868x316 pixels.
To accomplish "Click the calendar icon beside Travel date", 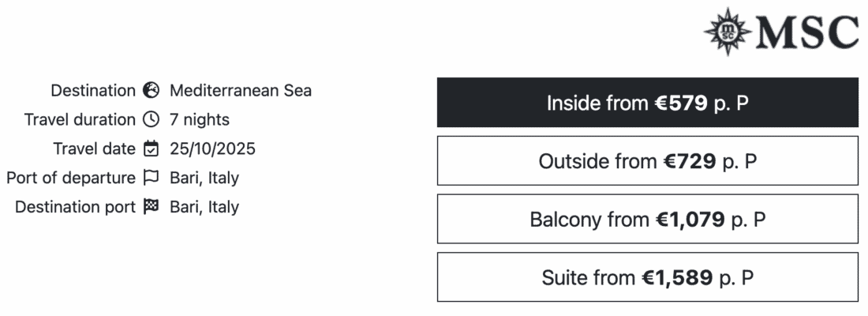I will [x=151, y=149].
